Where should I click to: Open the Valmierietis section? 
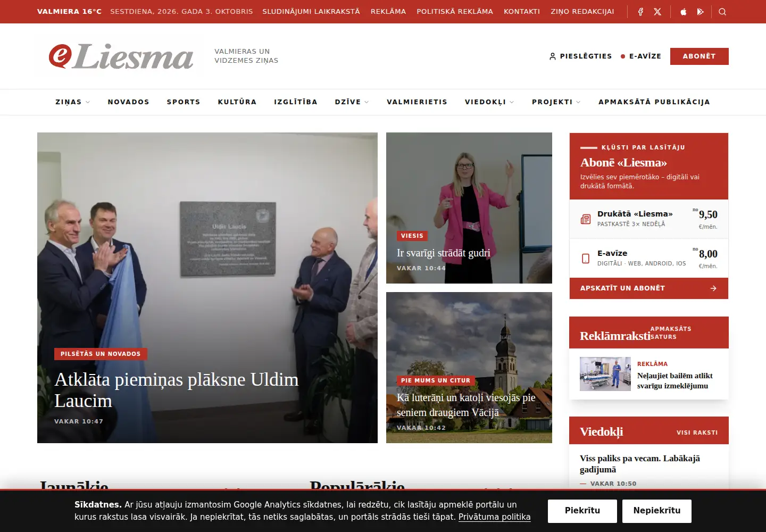tap(417, 102)
